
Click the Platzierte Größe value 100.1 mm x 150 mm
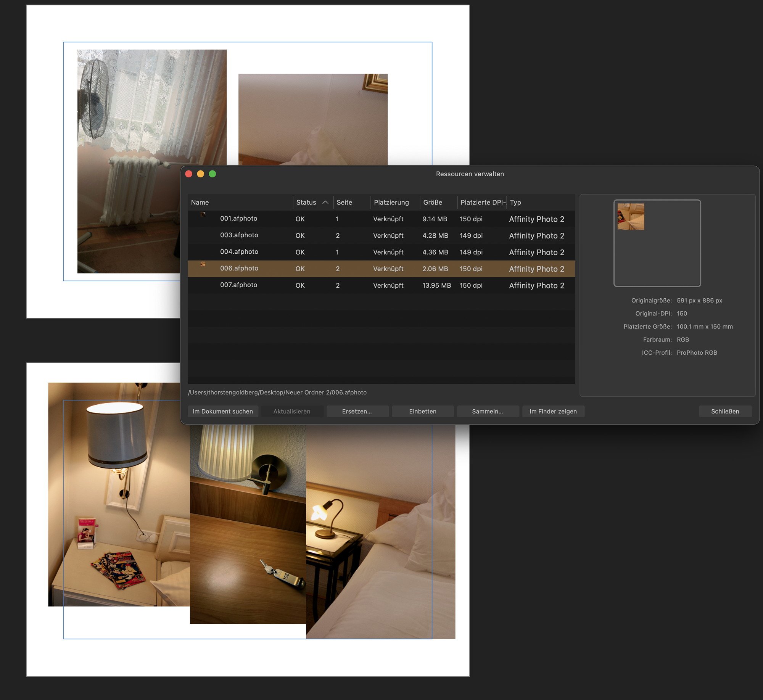(x=705, y=327)
